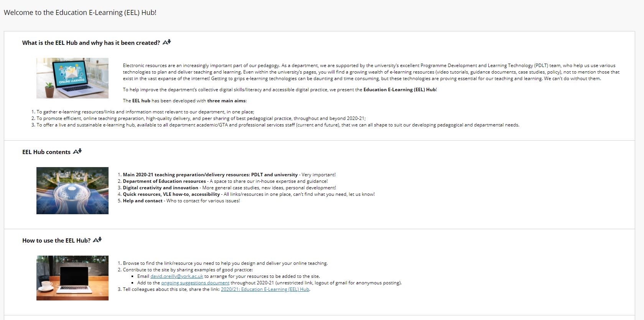
Task: Open alternative formats for 'What is the EEL Hub' section
Action: (167, 42)
